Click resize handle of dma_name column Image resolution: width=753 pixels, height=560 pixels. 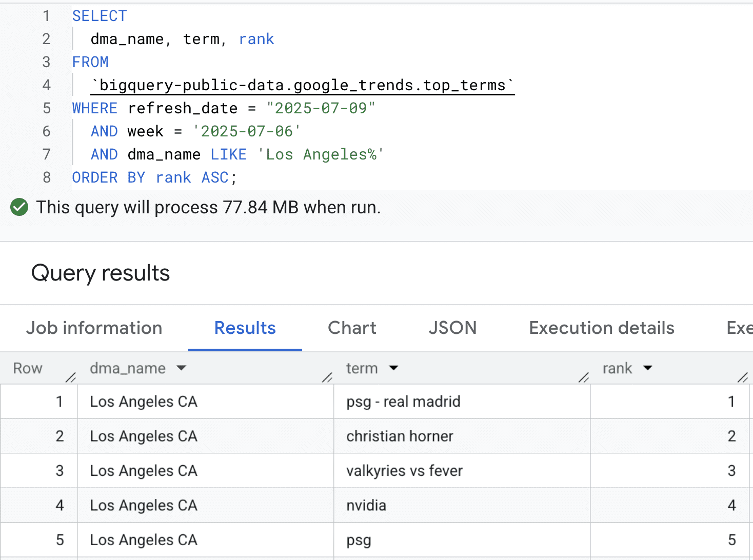pyautogui.click(x=327, y=378)
